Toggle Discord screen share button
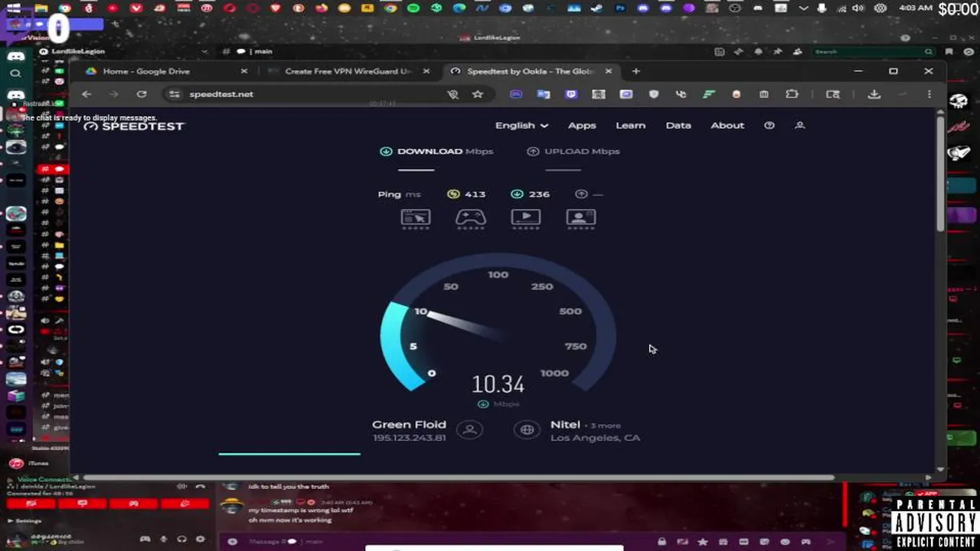This screenshot has height=551, width=980. pyautogui.click(x=83, y=504)
